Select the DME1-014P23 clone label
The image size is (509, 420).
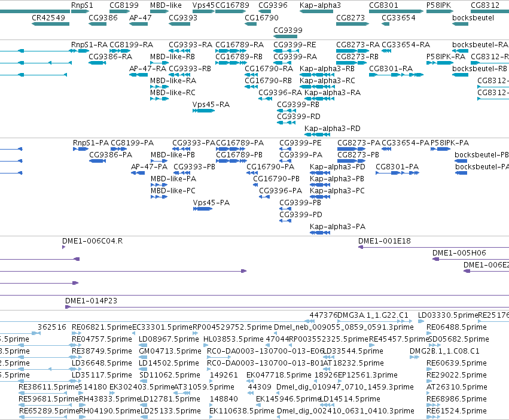click(x=92, y=301)
